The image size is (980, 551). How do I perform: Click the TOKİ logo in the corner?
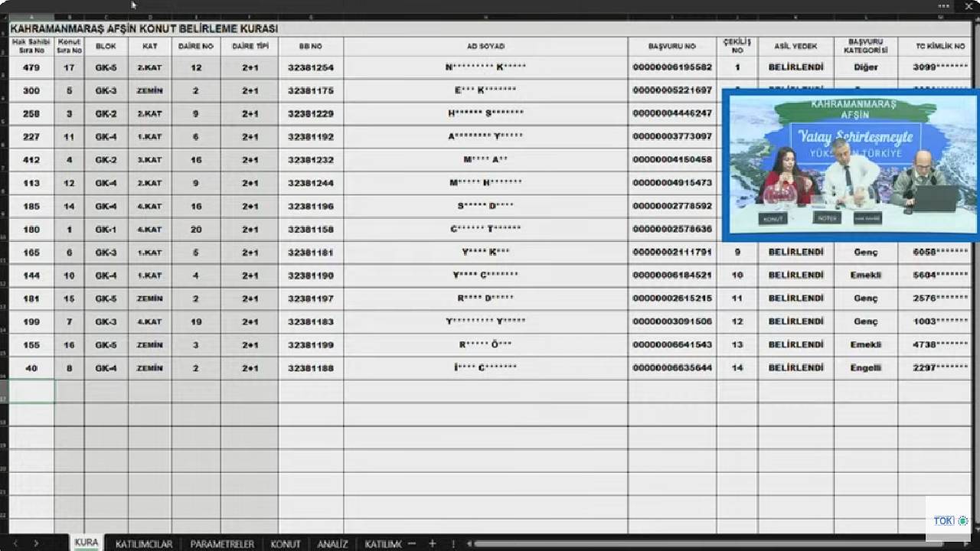tap(949, 520)
